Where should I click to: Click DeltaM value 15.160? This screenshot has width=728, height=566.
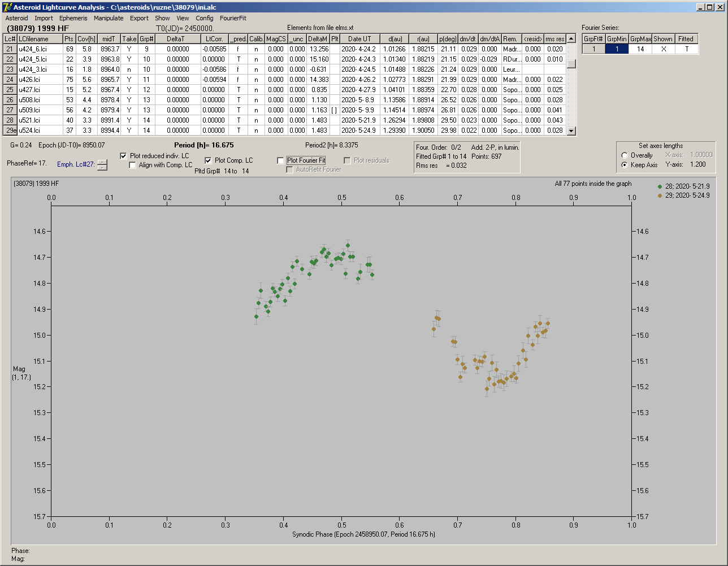[318, 59]
